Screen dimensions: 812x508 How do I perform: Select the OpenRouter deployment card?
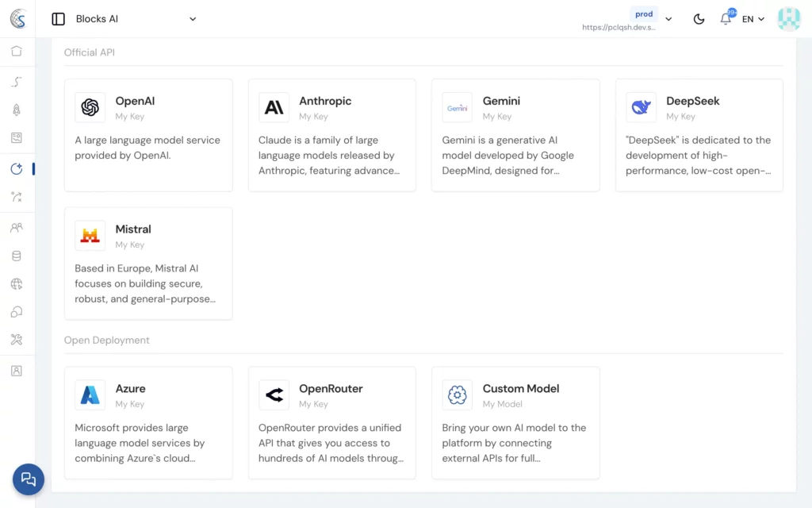[331, 422]
